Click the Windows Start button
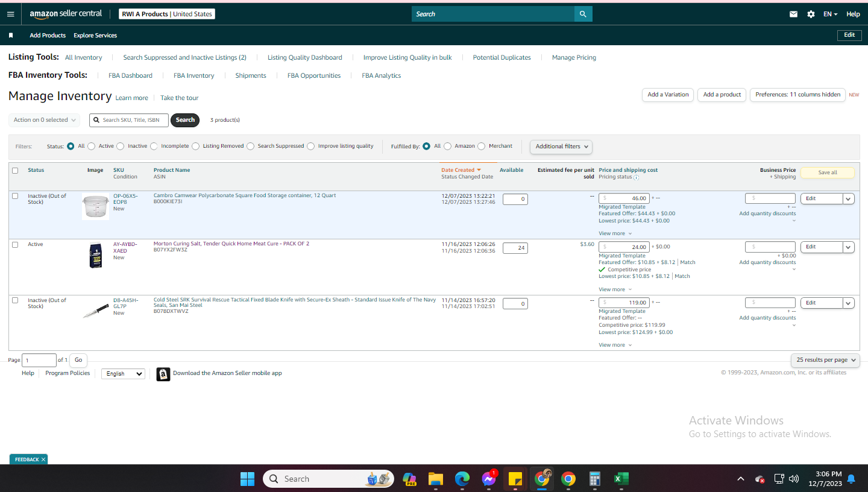Screen dimensions: 868x492 [x=247, y=479]
